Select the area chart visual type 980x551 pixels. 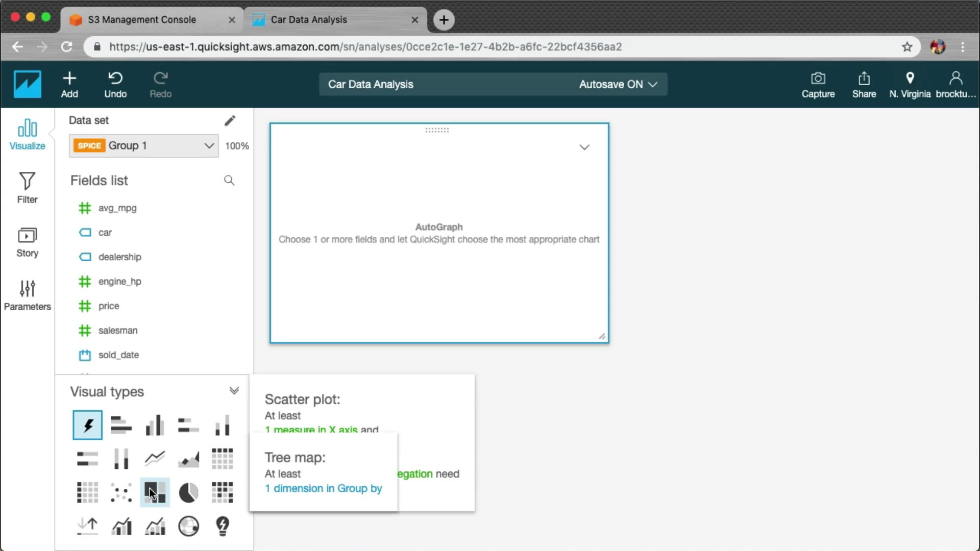point(188,459)
